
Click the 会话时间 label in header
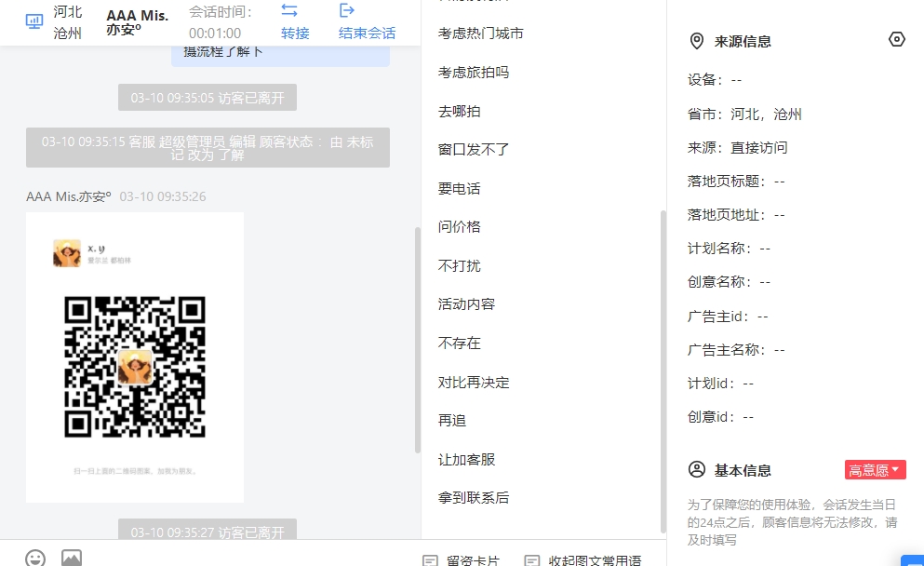[x=221, y=12]
